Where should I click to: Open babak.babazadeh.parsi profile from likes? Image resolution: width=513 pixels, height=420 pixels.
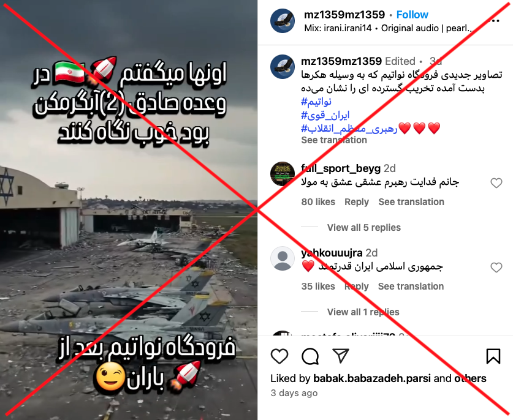[372, 378]
